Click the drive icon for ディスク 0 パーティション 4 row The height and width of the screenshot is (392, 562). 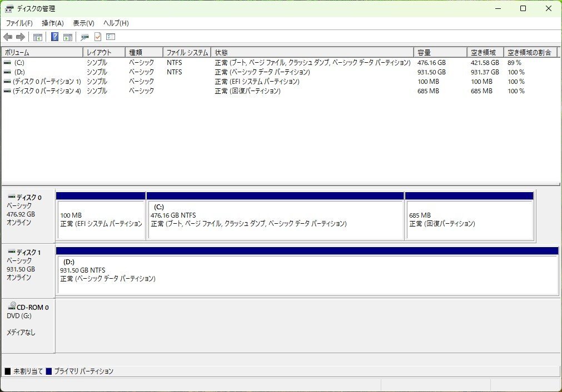pyautogui.click(x=8, y=91)
